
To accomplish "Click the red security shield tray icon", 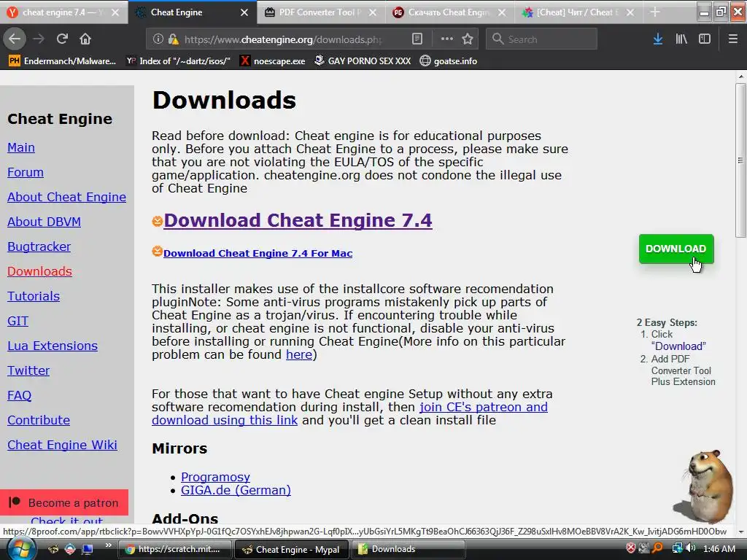I will pos(631,548).
